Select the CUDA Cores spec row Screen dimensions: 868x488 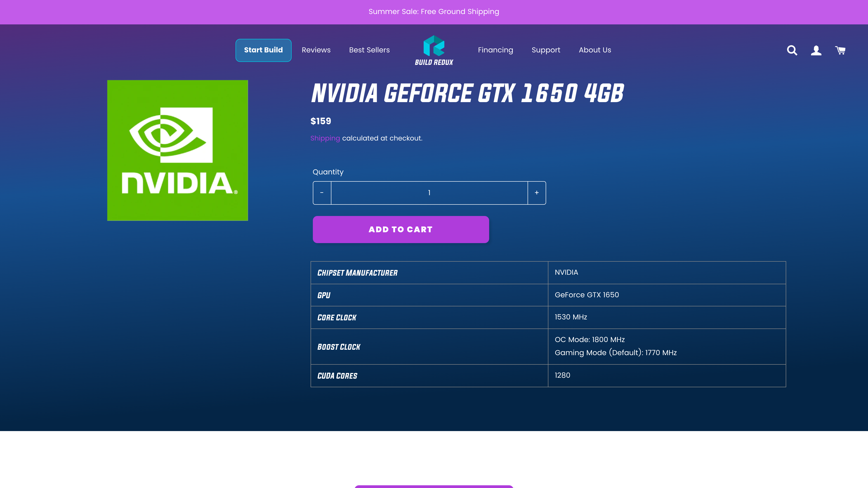pos(429,375)
